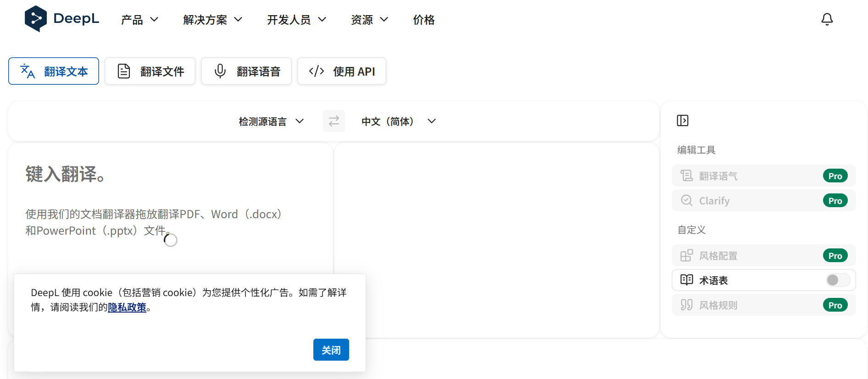
Task: Expand the 开发人员 menu
Action: 296,20
